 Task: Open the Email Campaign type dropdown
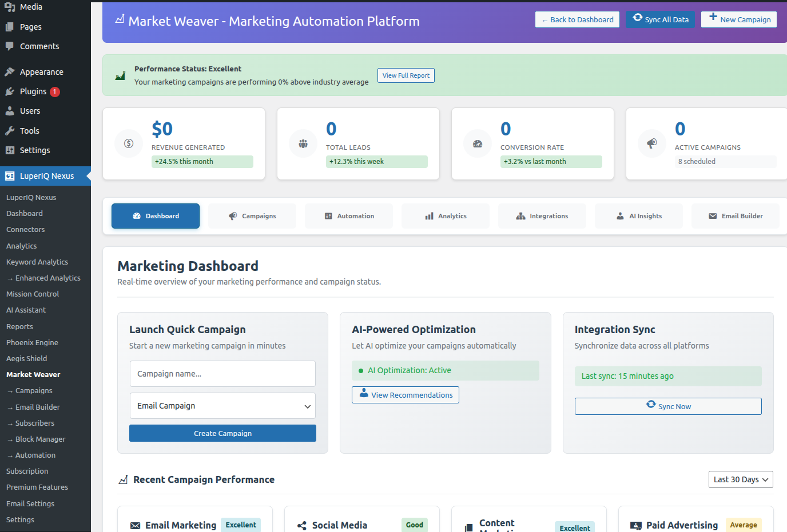click(x=222, y=406)
